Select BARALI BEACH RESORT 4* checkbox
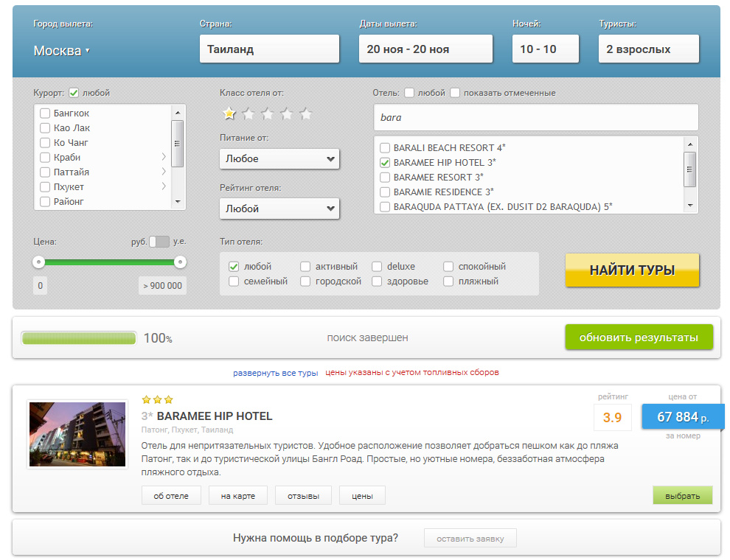 coord(385,148)
